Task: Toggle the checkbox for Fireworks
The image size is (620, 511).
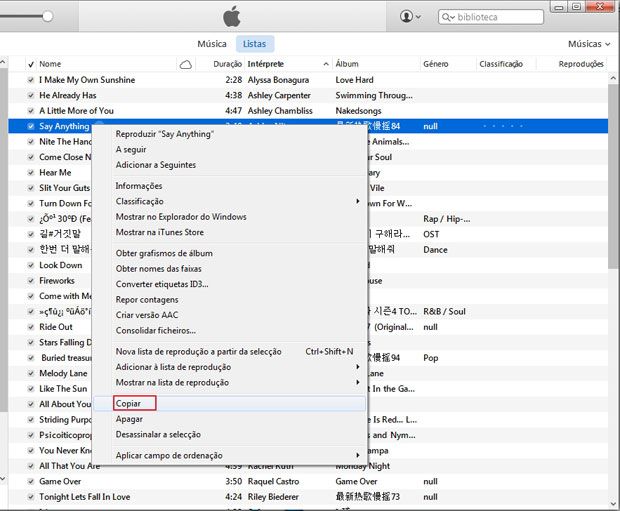Action: pyautogui.click(x=31, y=281)
